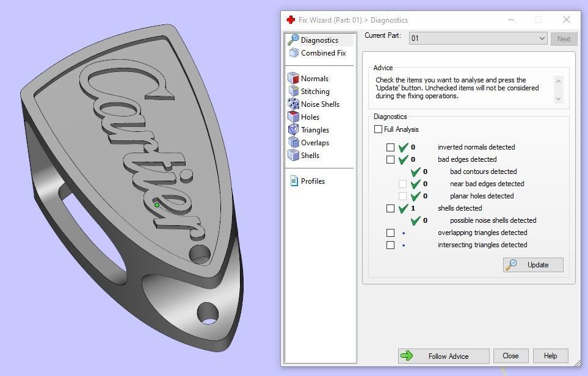
Task: Click the green arrow on Follow Advice
Action: (407, 355)
